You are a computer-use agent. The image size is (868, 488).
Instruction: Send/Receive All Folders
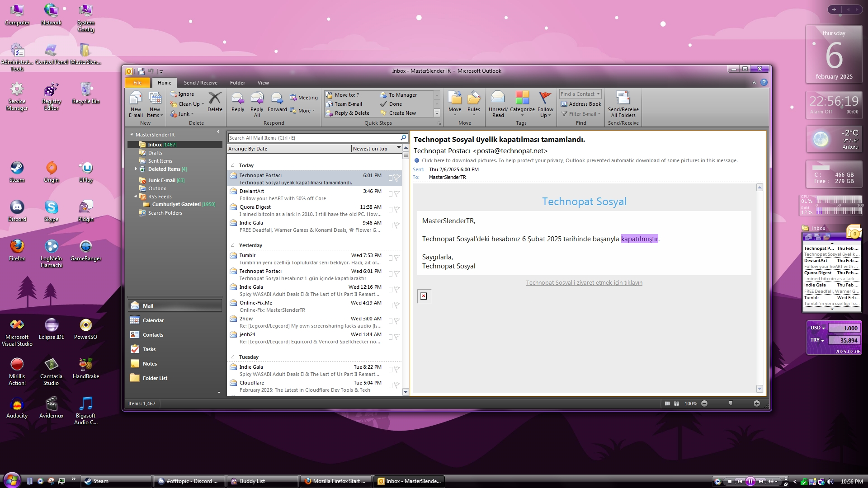(x=623, y=104)
